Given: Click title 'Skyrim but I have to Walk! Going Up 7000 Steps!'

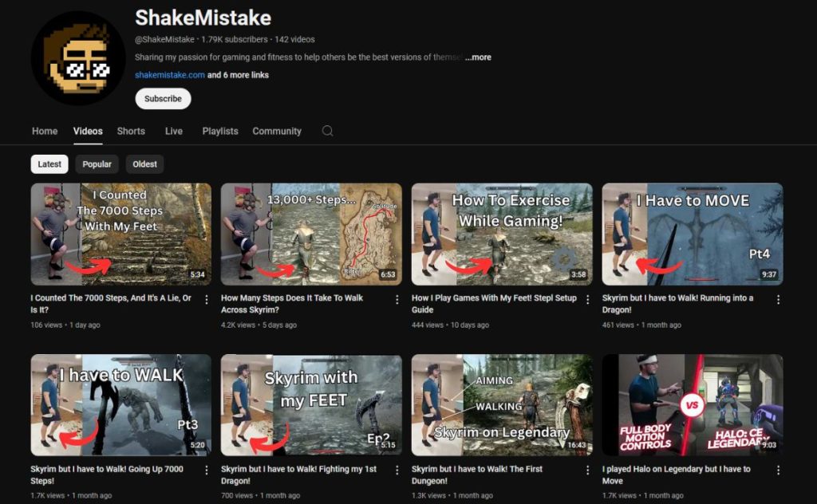Looking at the screenshot, I should pyautogui.click(x=107, y=474).
